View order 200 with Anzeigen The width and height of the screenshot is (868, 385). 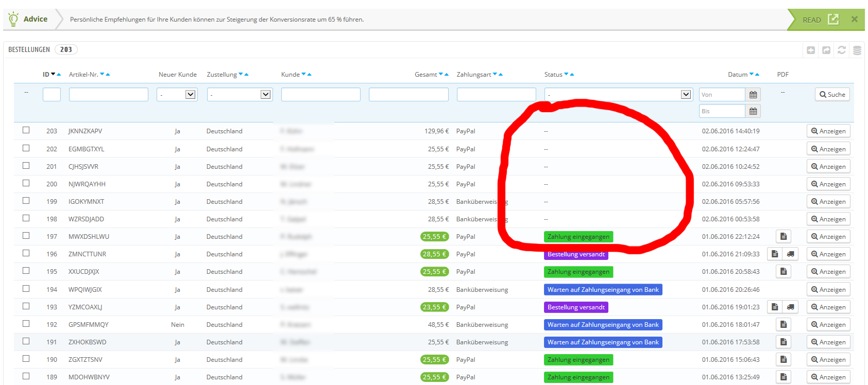click(828, 184)
